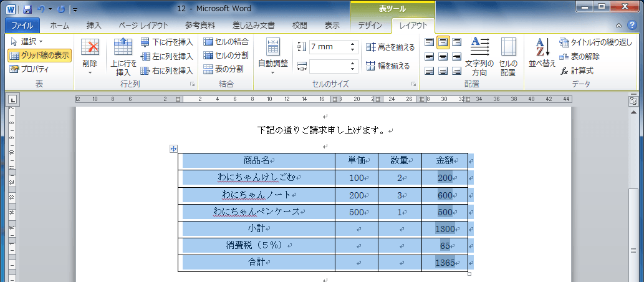644x282 pixels.
Task: Align cell text middle right
Action: pos(456,56)
